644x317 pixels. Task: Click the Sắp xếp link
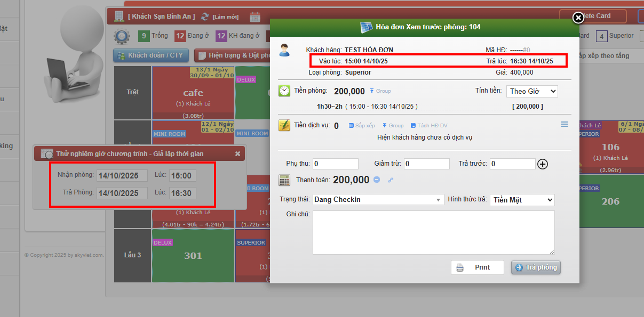tap(362, 125)
